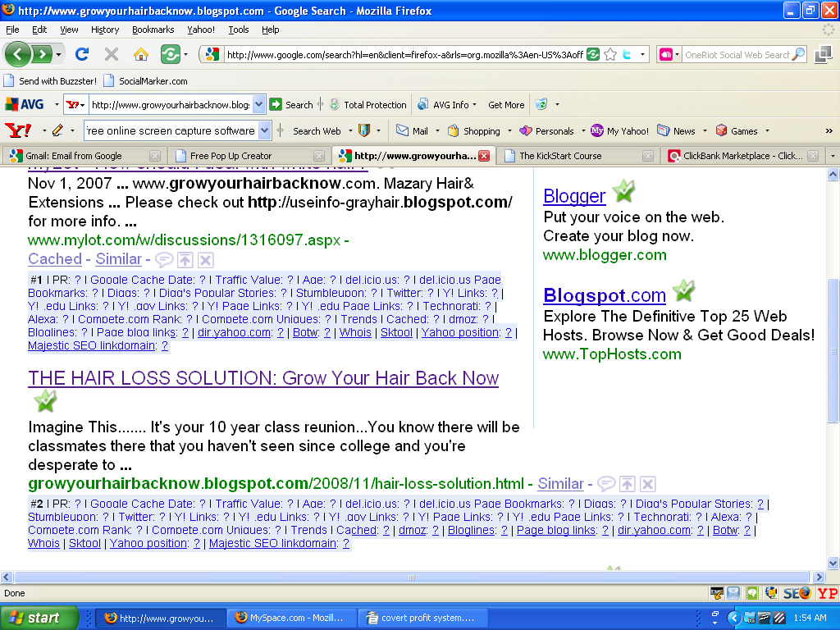Viewport: 840px width, 630px height.
Task: Click the green star beside Blogger ad
Action: pyautogui.click(x=623, y=193)
